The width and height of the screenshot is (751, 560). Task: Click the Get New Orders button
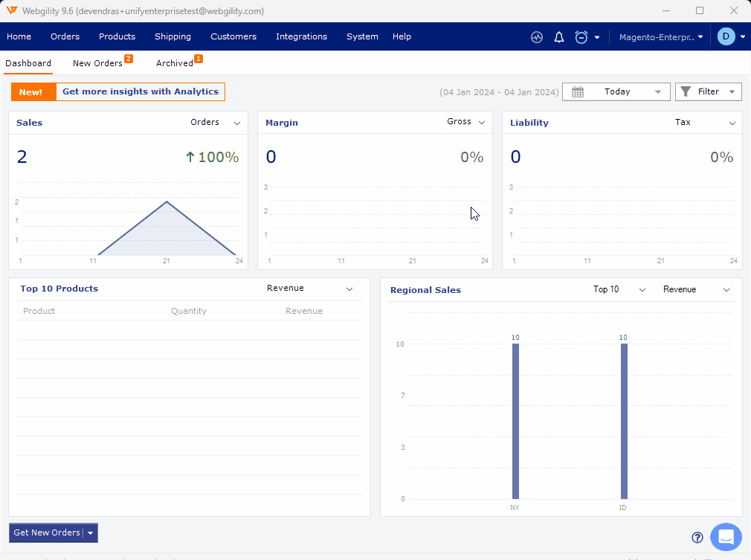coord(47,532)
